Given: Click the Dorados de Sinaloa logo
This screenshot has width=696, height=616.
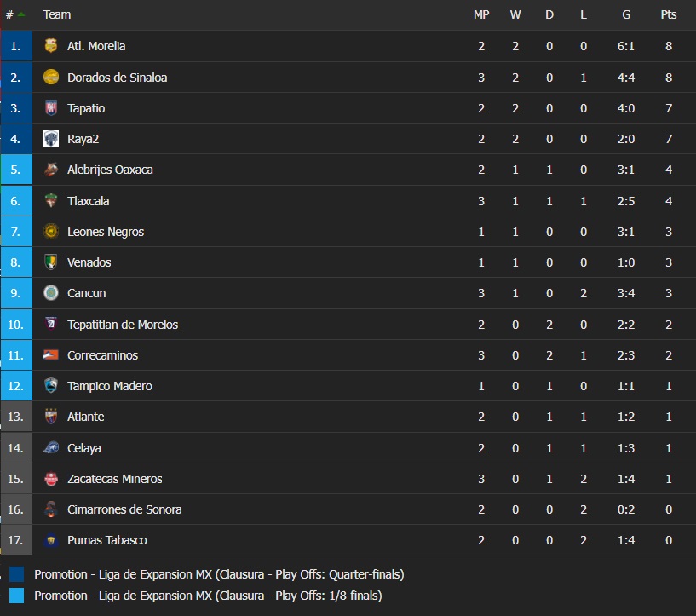Looking at the screenshot, I should point(51,77).
